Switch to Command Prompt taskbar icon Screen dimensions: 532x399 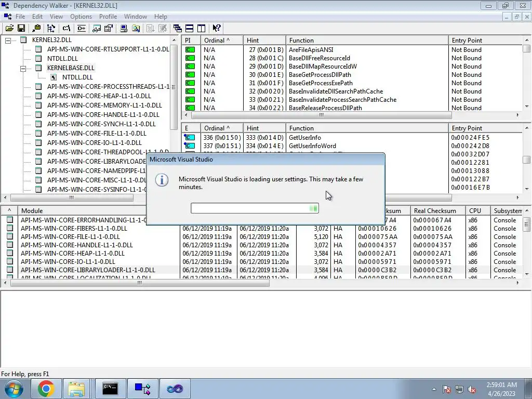110,389
